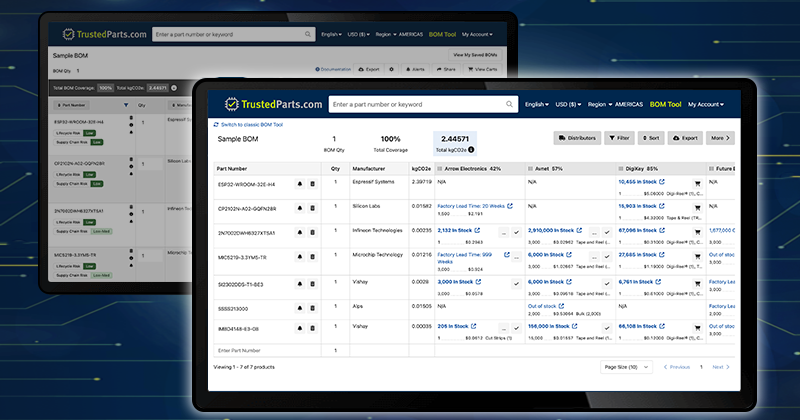
Task: Click alert bell for SI2302DDS-T1-GE3 row
Action: (300, 284)
